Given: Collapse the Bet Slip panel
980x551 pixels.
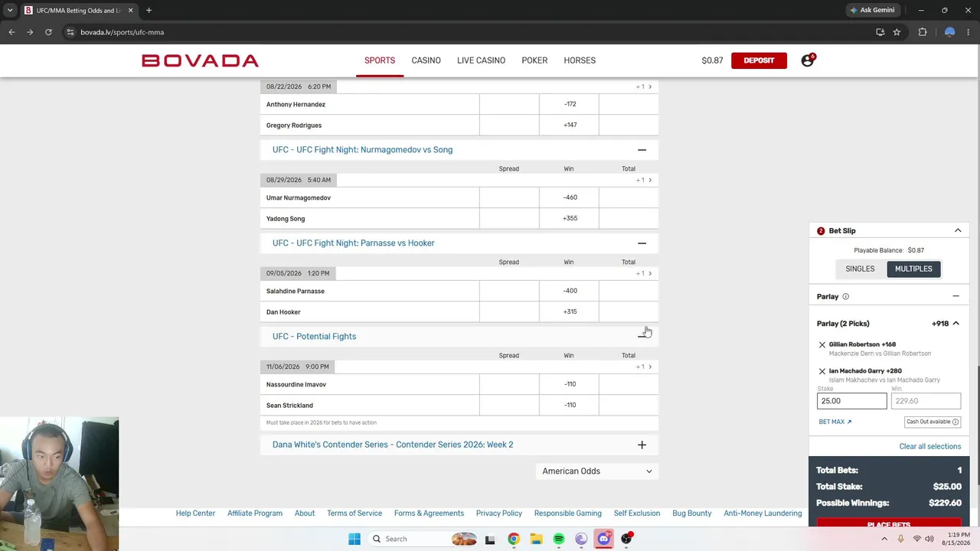Looking at the screenshot, I should coord(958,230).
